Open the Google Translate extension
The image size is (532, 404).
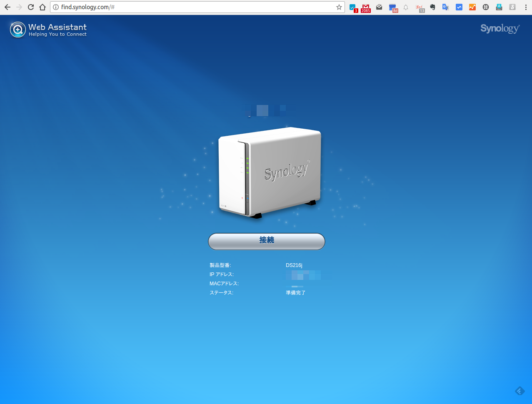click(x=446, y=7)
